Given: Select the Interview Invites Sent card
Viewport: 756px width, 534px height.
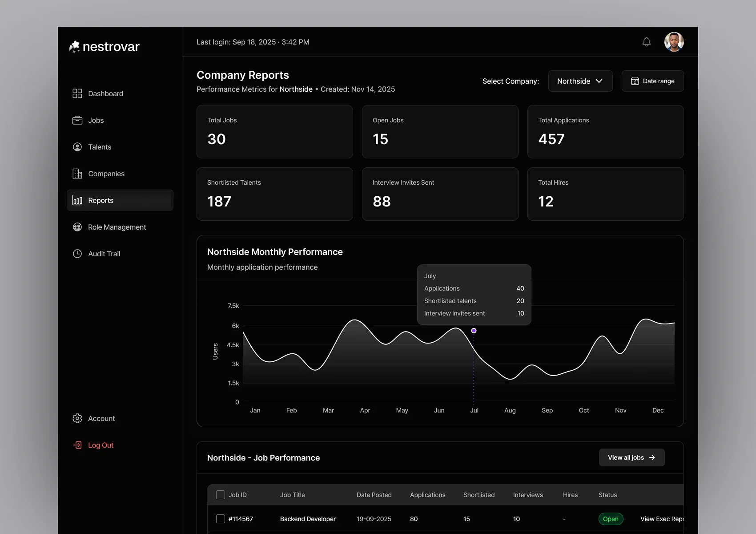Looking at the screenshot, I should pyautogui.click(x=440, y=194).
